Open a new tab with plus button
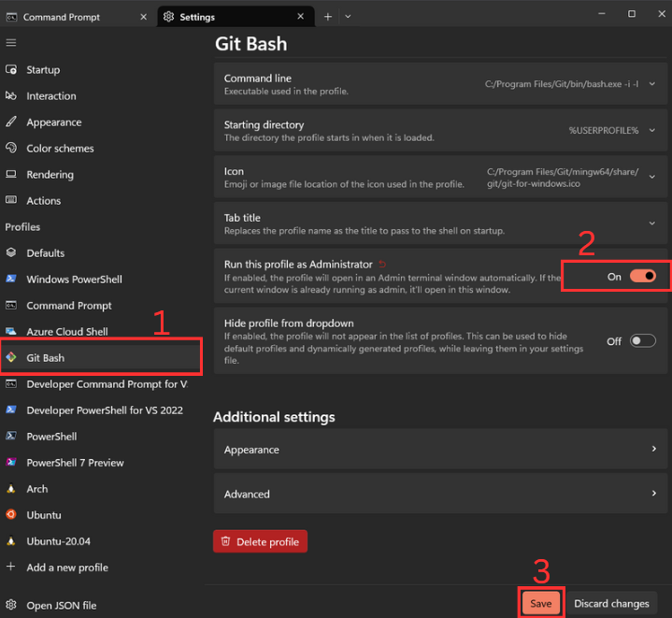This screenshot has height=618, width=672. click(328, 17)
